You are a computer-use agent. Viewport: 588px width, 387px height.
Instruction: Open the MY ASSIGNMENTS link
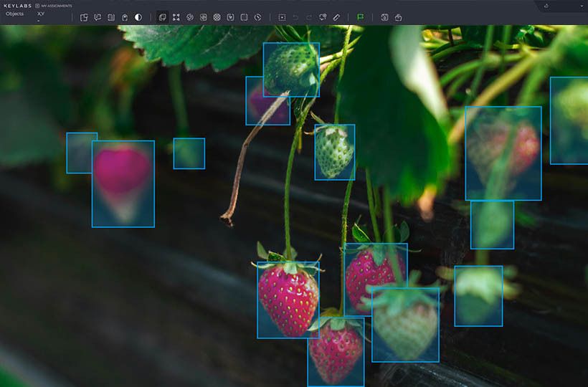57,6
